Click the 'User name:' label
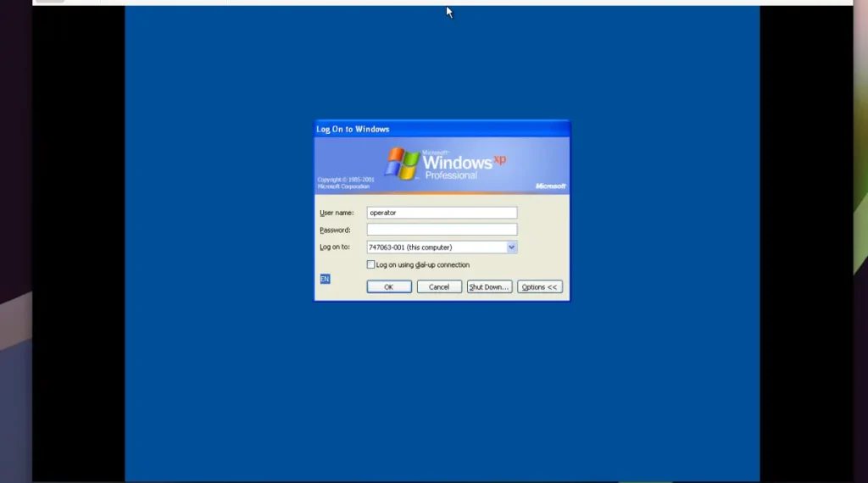Image resolution: width=868 pixels, height=483 pixels. pyautogui.click(x=337, y=213)
